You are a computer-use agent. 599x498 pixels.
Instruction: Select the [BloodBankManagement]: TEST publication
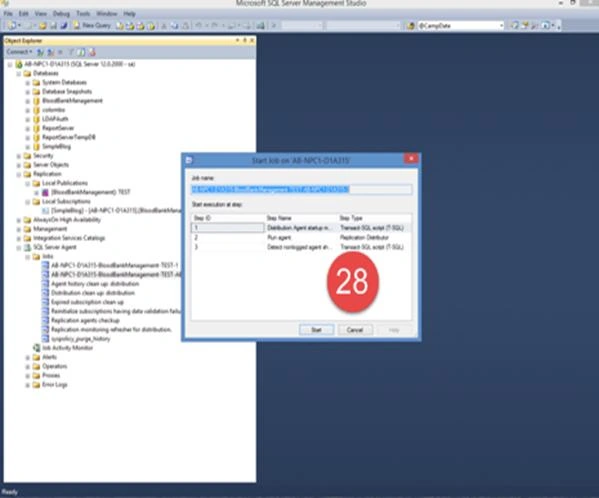click(x=91, y=192)
